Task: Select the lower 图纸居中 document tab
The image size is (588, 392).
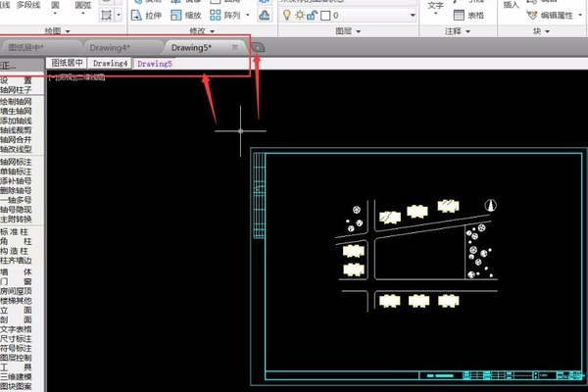Action: pyautogui.click(x=67, y=63)
